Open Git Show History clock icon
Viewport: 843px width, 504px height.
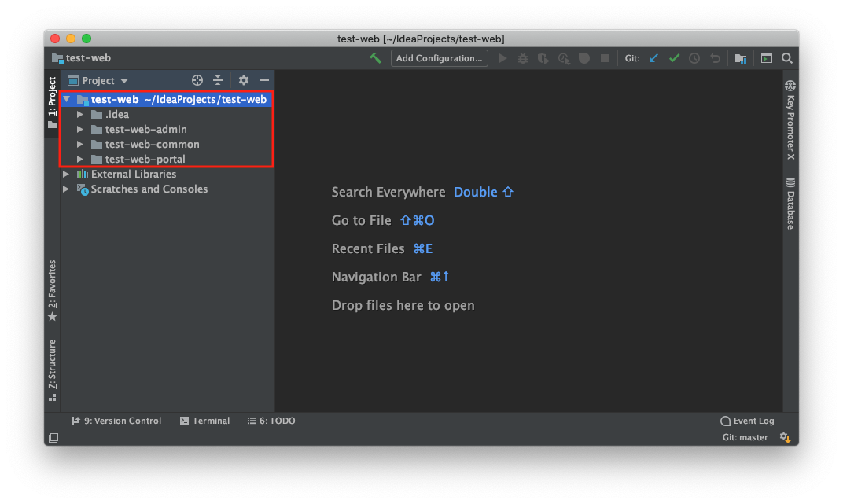[x=694, y=58]
